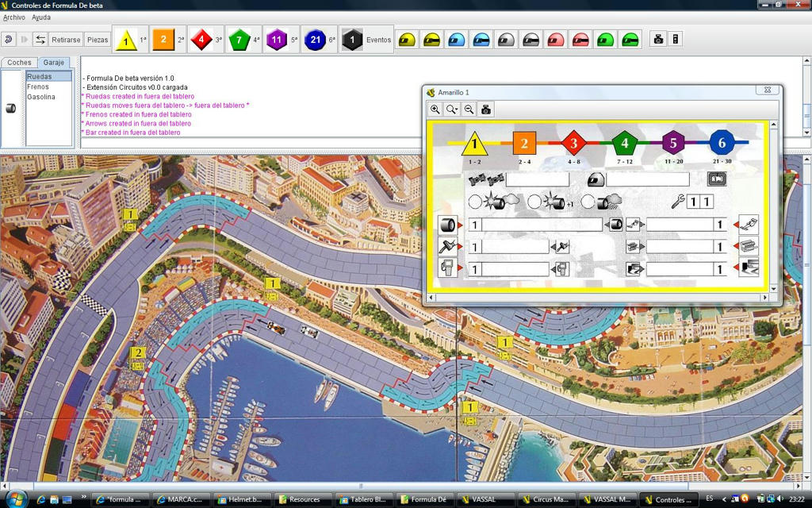812x508 pixels.
Task: Open first gray helmet player sheet
Action: click(506, 40)
